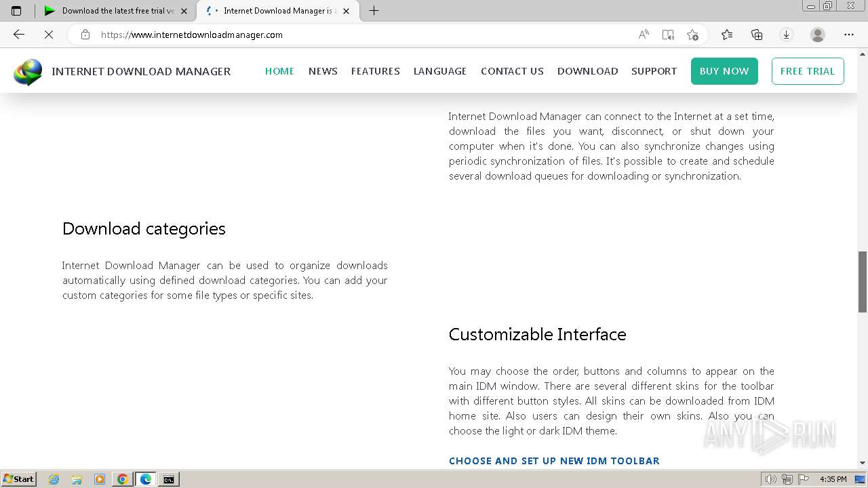Open Google Chrome from taskbar

coord(123,479)
